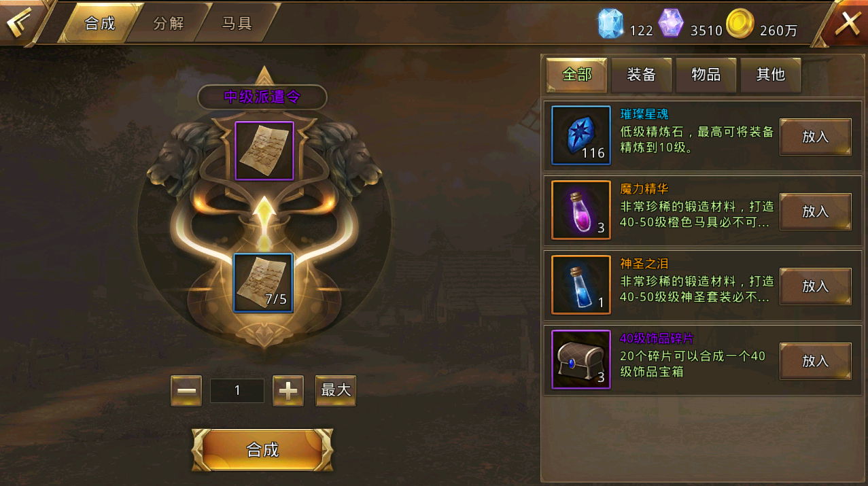868x486 pixels.
Task: Select the 璀璨星魂 blue gem icon
Action: [x=581, y=135]
